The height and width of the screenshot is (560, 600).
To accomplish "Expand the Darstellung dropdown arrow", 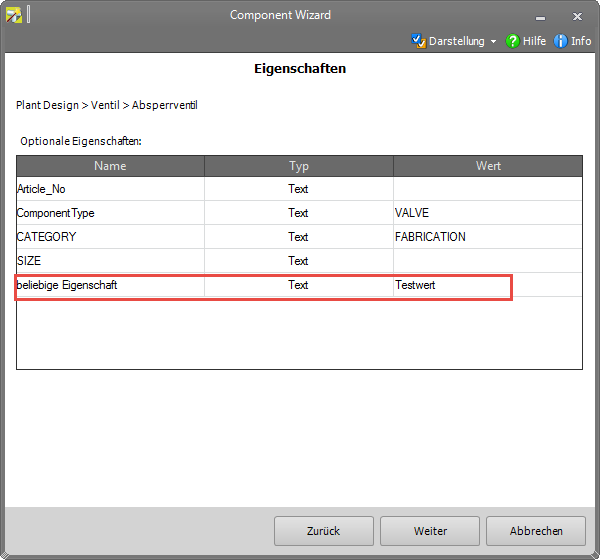I will [x=494, y=42].
